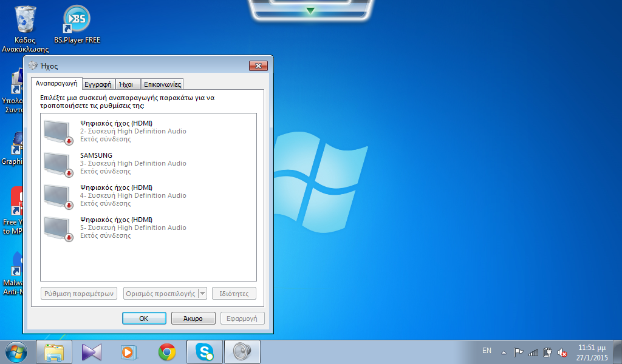
Task: Launch Google Chrome from the taskbar
Action: pyautogui.click(x=167, y=352)
